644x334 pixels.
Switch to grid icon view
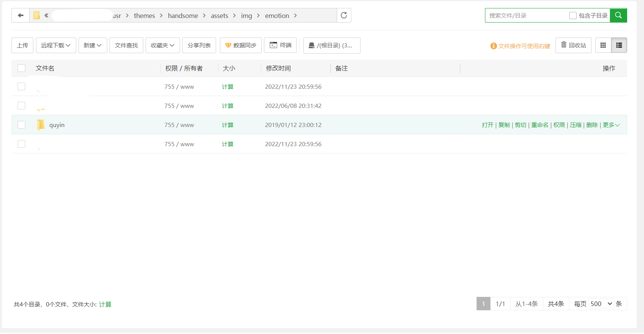[603, 45]
